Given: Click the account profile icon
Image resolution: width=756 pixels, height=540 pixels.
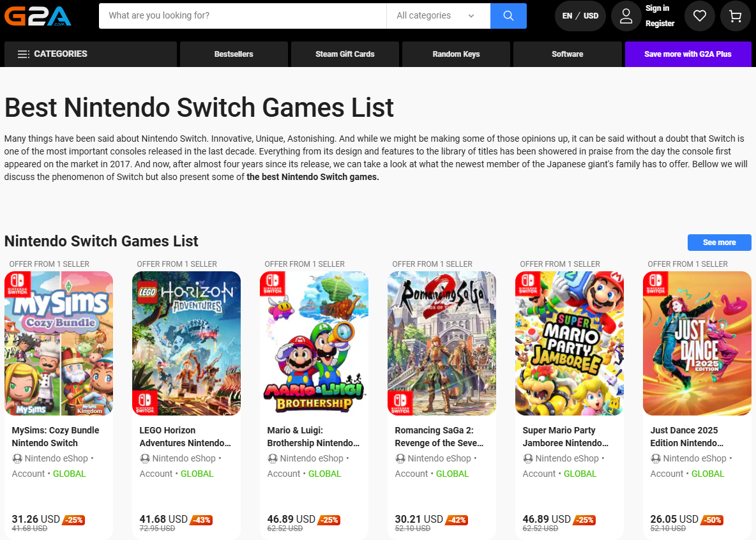Looking at the screenshot, I should coord(626,15).
